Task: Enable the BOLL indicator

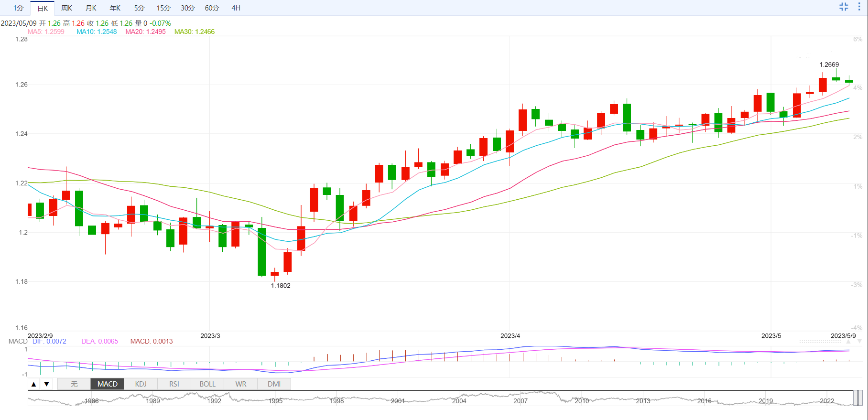Action: (x=207, y=384)
